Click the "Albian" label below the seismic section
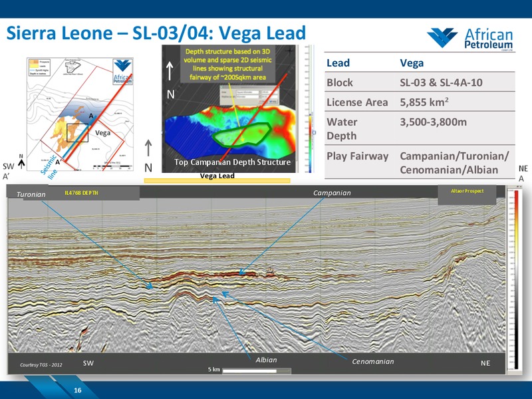This screenshot has height=399, width=532. pos(267,360)
